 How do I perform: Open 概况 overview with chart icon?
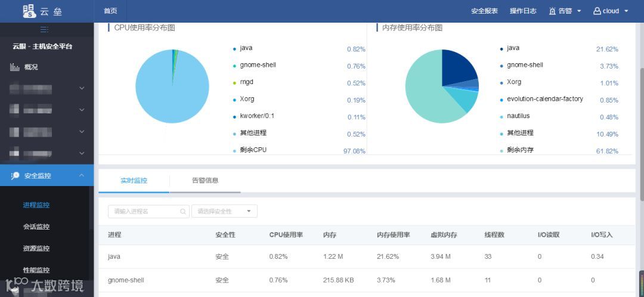tap(24, 67)
